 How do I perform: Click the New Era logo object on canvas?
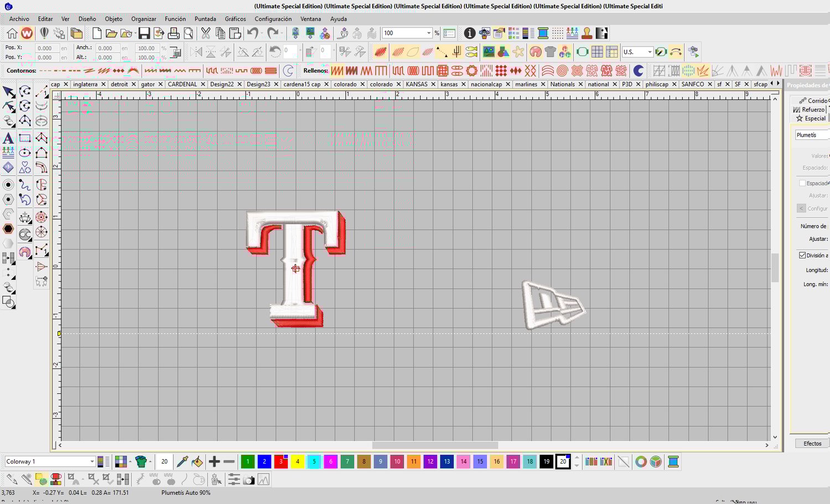click(553, 305)
